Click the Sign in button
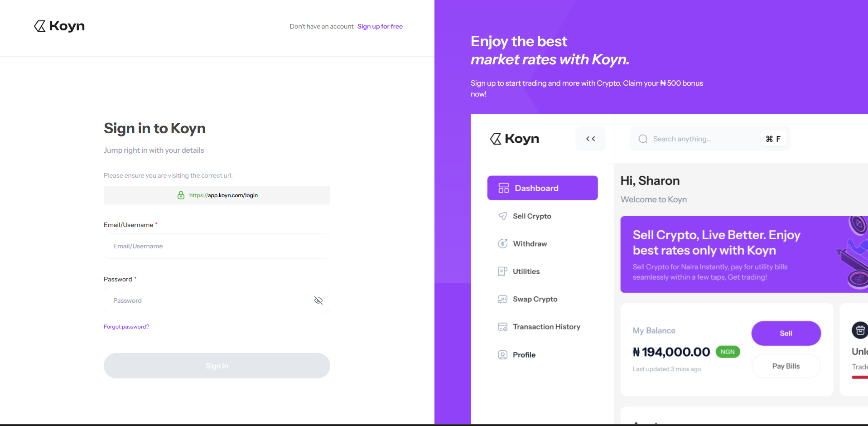868x426 pixels. pos(217,366)
